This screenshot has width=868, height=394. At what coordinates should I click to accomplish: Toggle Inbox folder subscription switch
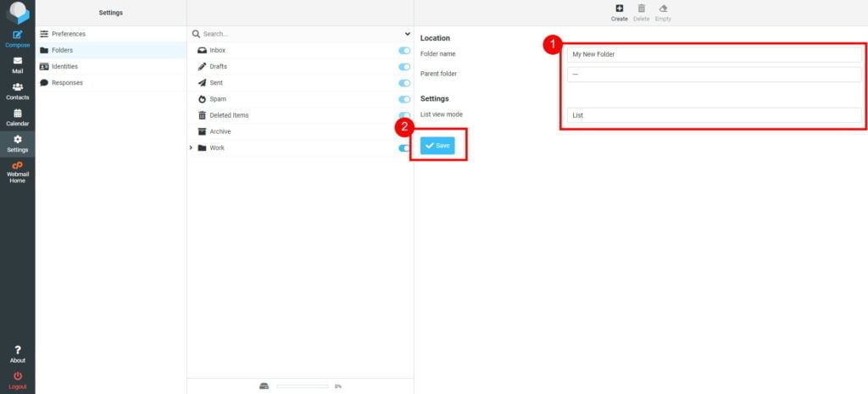click(404, 50)
